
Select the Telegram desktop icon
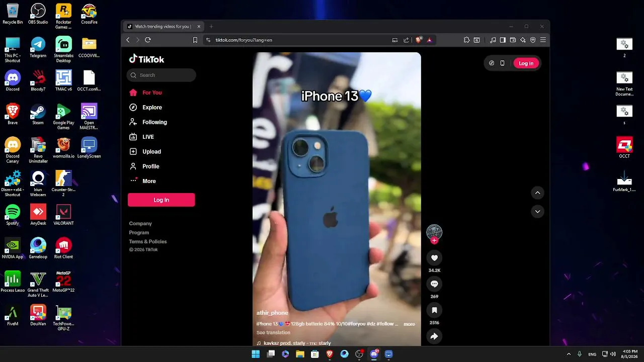[38, 48]
